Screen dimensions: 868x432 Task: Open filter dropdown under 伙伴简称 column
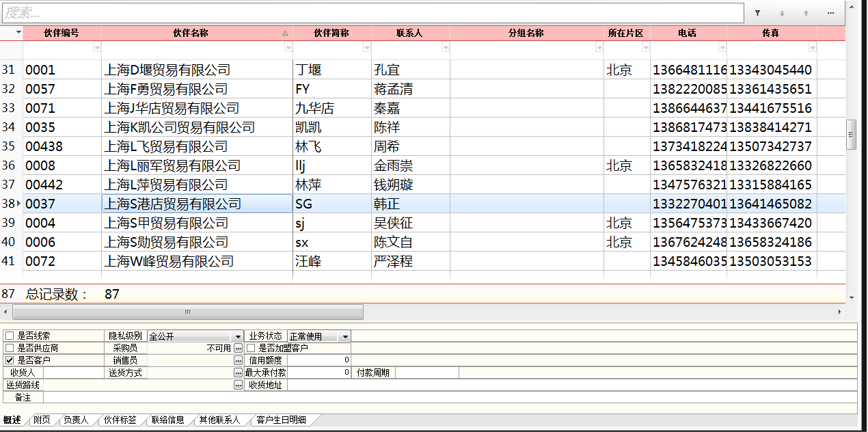pos(367,48)
